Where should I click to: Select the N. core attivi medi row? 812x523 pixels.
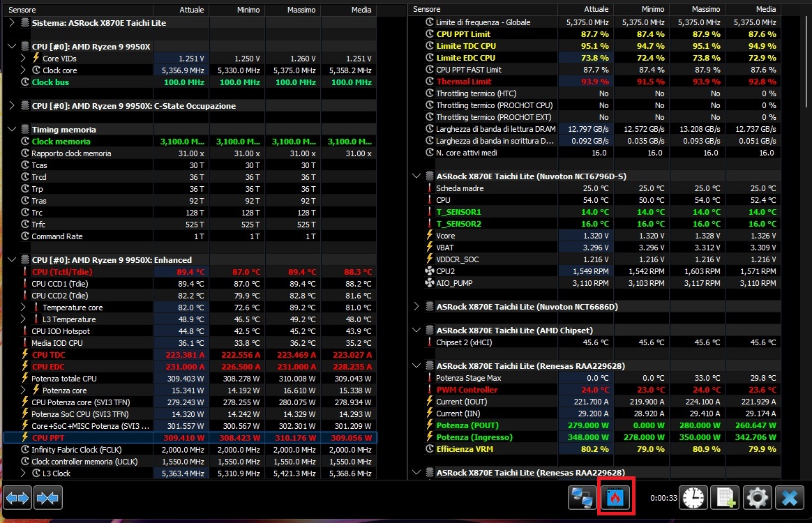(594, 153)
